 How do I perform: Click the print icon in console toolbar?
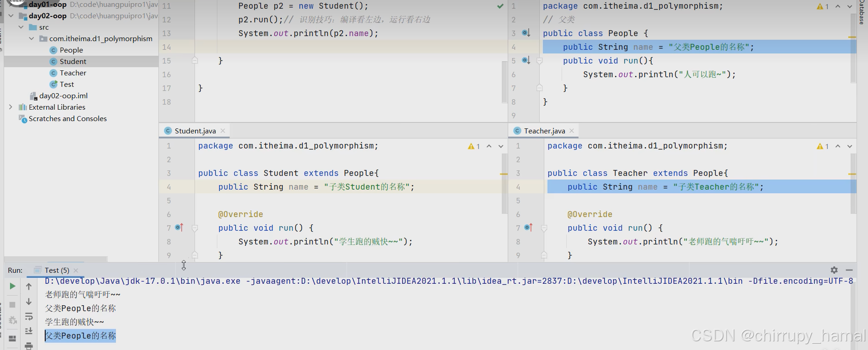click(x=29, y=346)
